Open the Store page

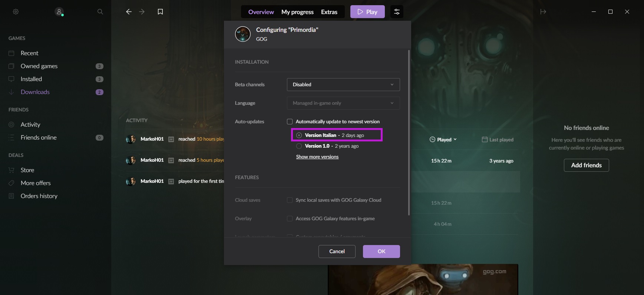point(27,170)
